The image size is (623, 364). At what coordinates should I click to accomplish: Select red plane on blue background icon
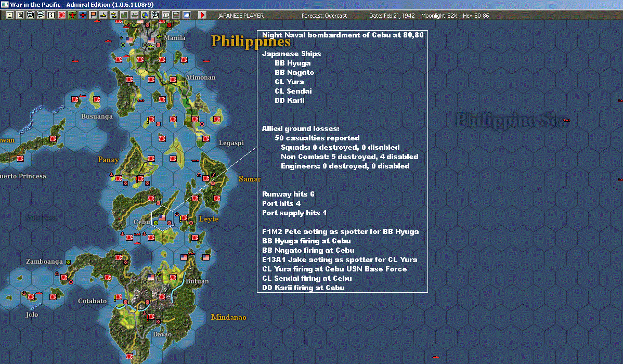(x=82, y=15)
